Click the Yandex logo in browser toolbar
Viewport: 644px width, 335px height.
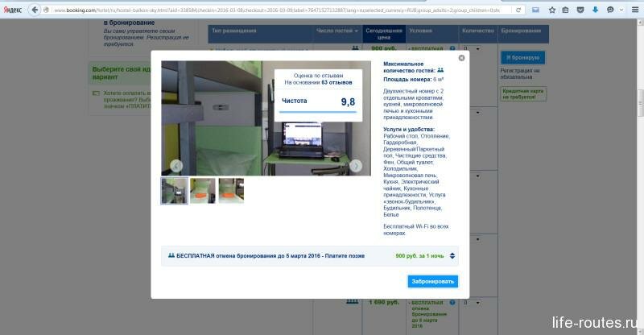pos(12,10)
